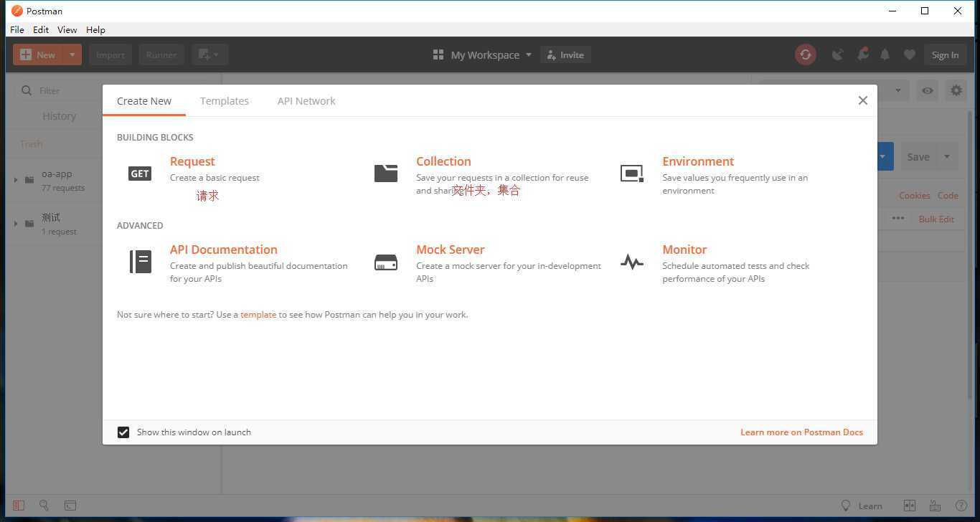Screen dimensions: 980x522
Task: Click the Cookies link
Action: tap(915, 195)
